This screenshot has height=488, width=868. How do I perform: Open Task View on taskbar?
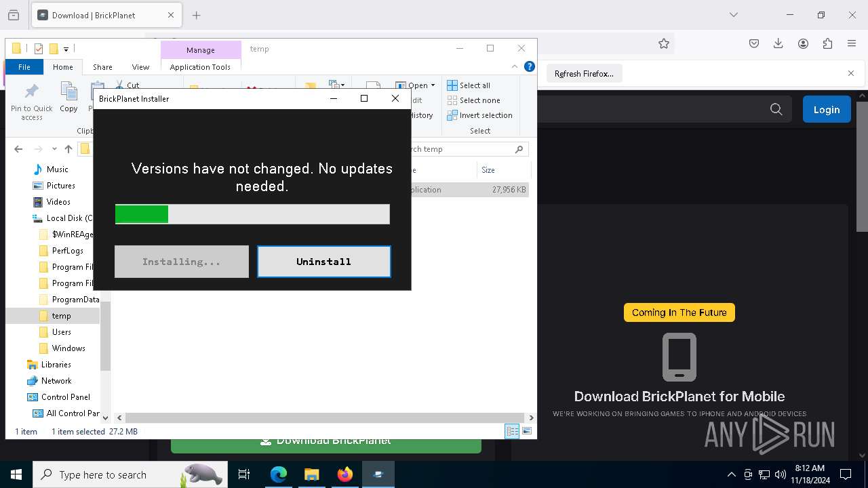click(244, 474)
